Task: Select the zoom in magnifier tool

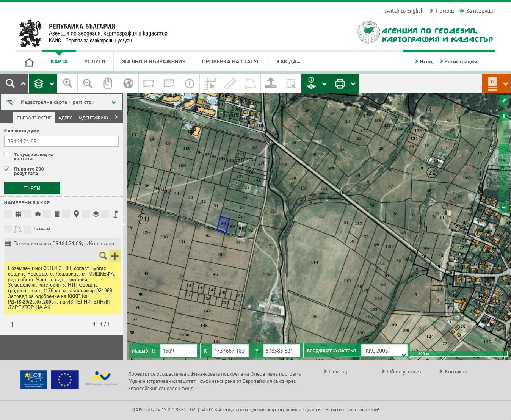Action: coord(68,83)
